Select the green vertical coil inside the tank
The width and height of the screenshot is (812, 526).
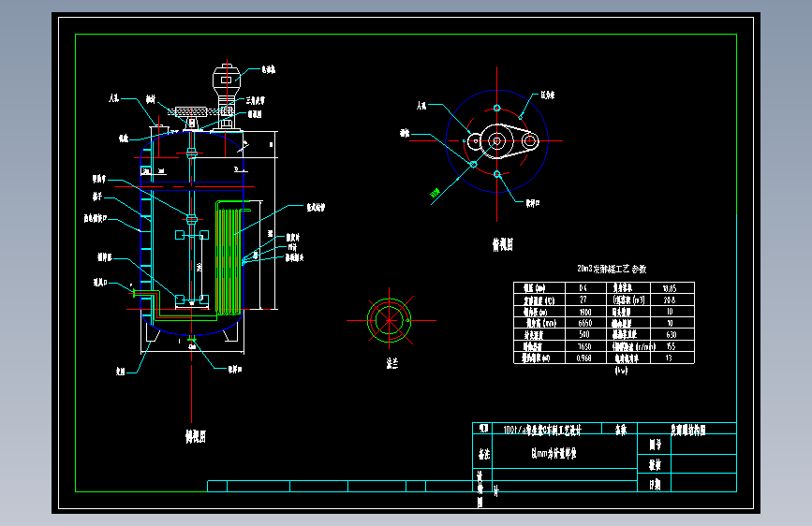(229, 259)
